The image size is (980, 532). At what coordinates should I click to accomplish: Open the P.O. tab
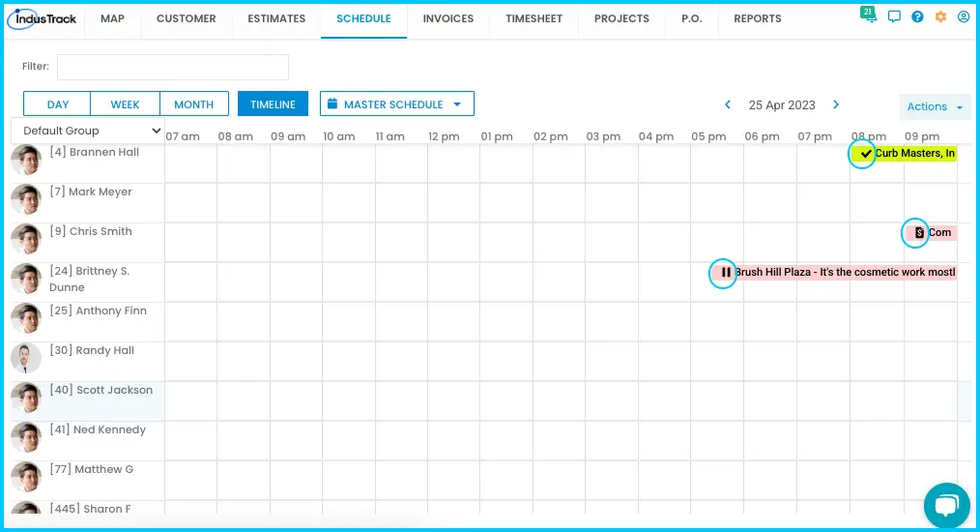point(691,18)
